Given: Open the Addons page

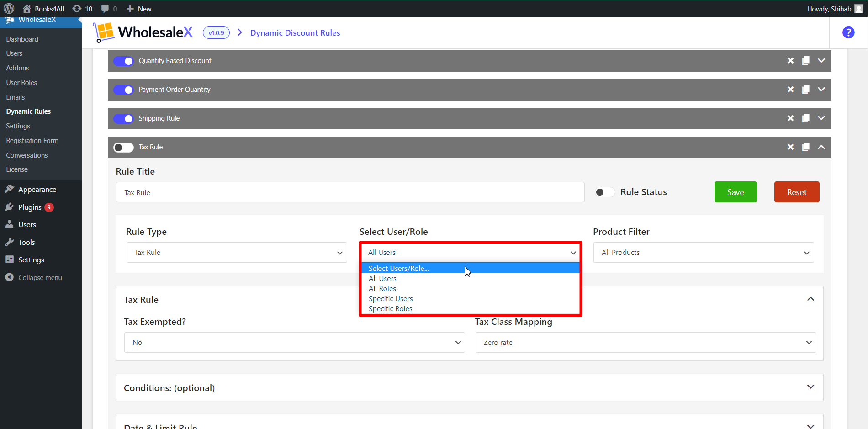Looking at the screenshot, I should [x=17, y=68].
